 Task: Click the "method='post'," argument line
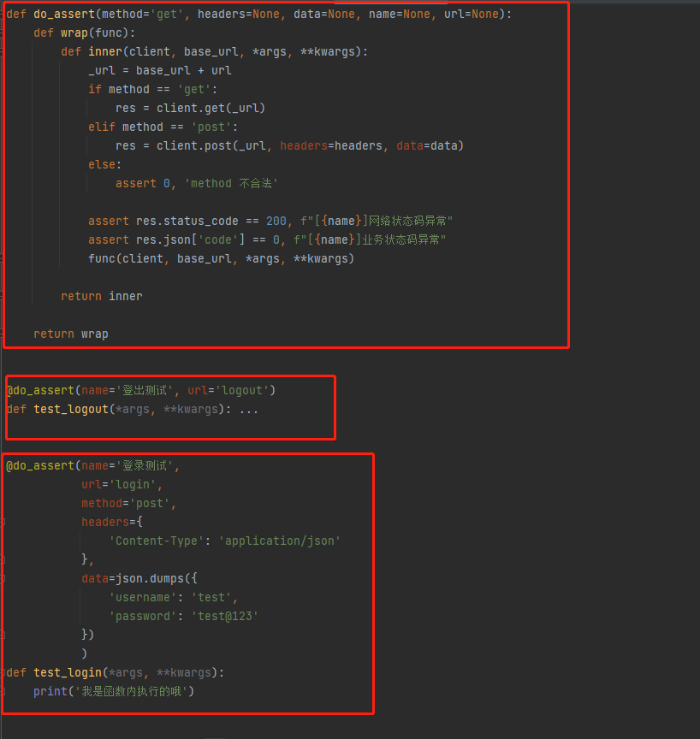tap(128, 504)
